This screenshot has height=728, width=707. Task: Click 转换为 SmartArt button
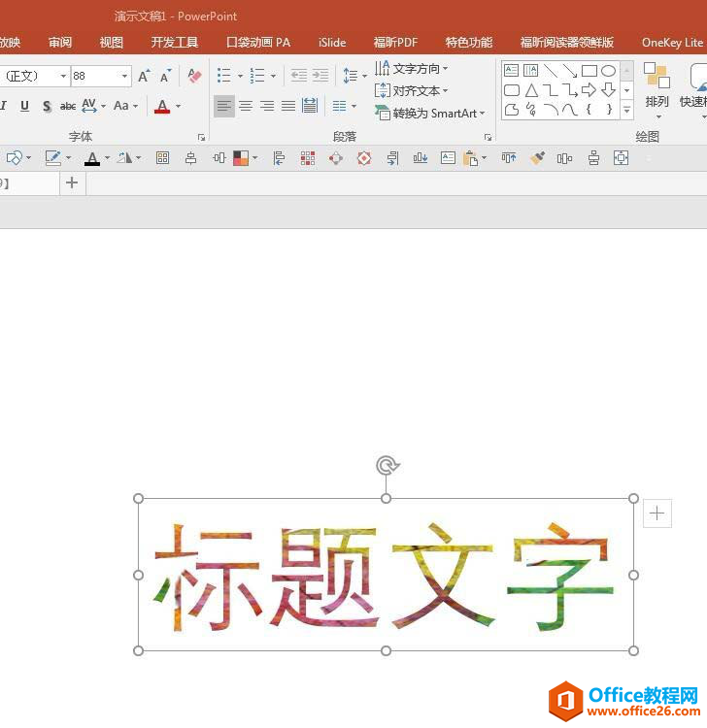tap(430, 113)
